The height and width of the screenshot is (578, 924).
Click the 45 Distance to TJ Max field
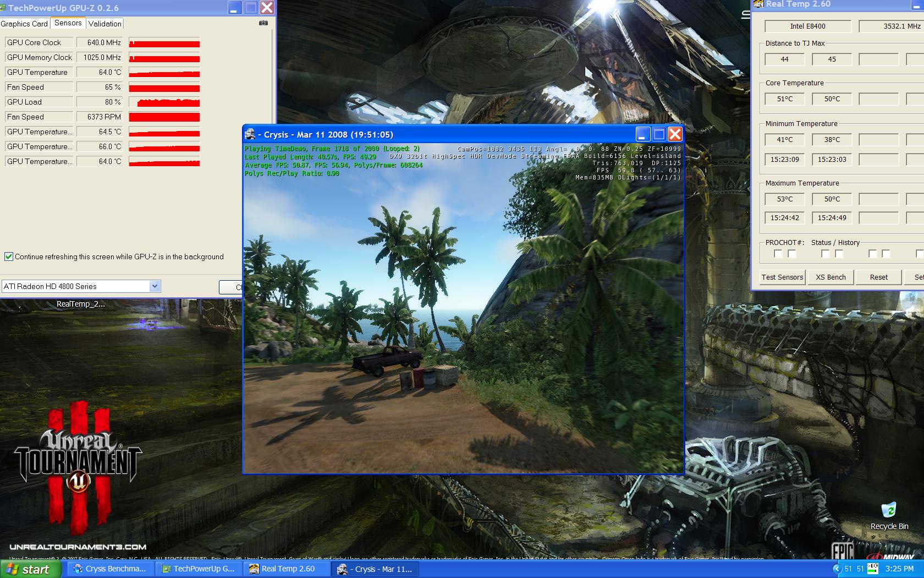[832, 59]
